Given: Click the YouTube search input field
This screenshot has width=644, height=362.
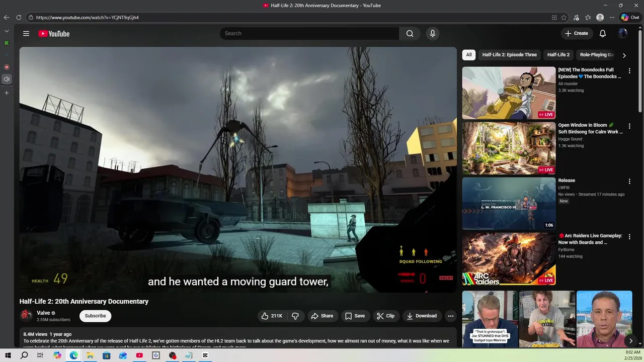Looking at the screenshot, I should click(x=309, y=33).
